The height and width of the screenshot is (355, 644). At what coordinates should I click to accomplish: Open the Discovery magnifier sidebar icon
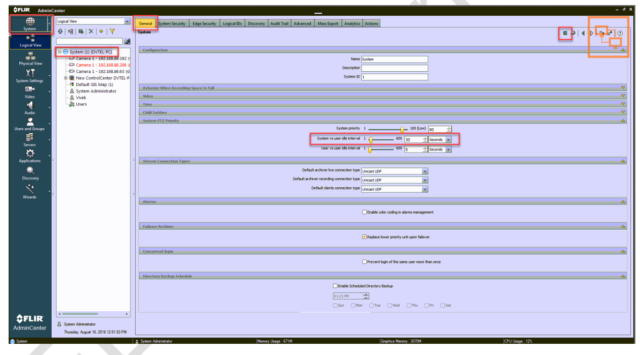coord(30,170)
